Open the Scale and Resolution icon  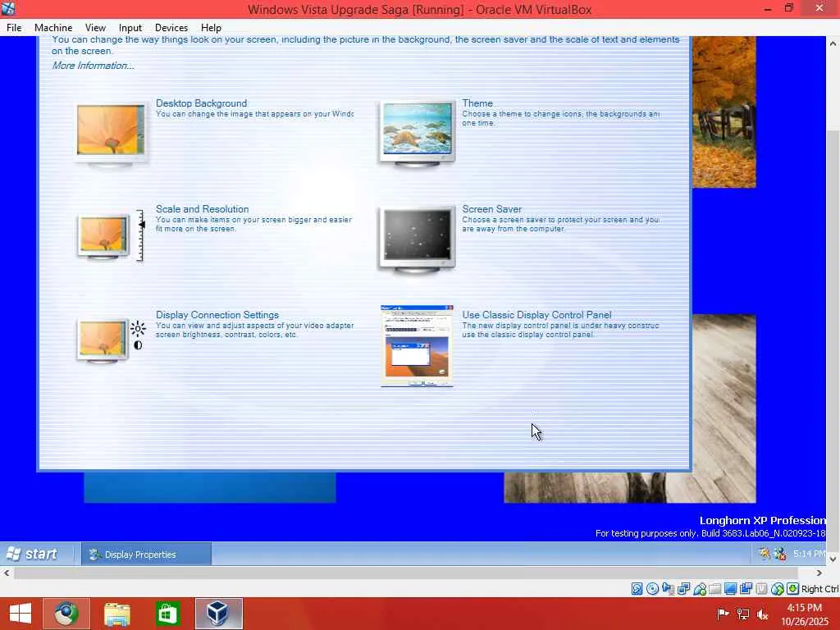pyautogui.click(x=111, y=235)
